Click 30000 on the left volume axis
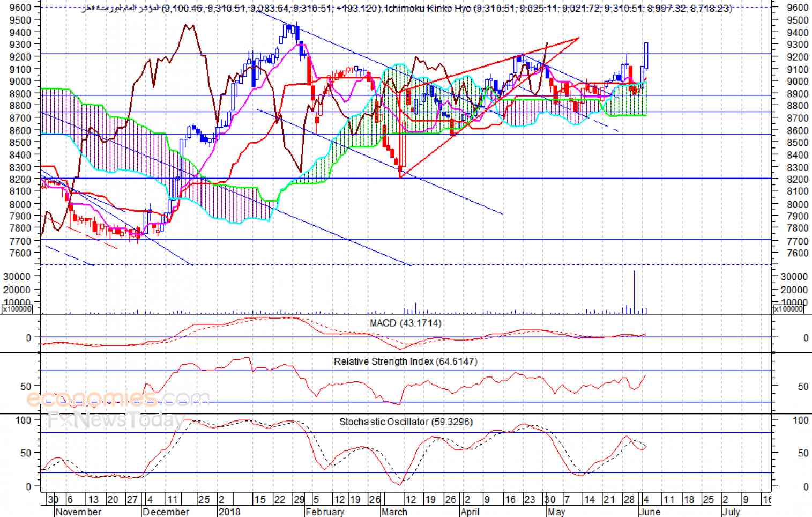 17,276
